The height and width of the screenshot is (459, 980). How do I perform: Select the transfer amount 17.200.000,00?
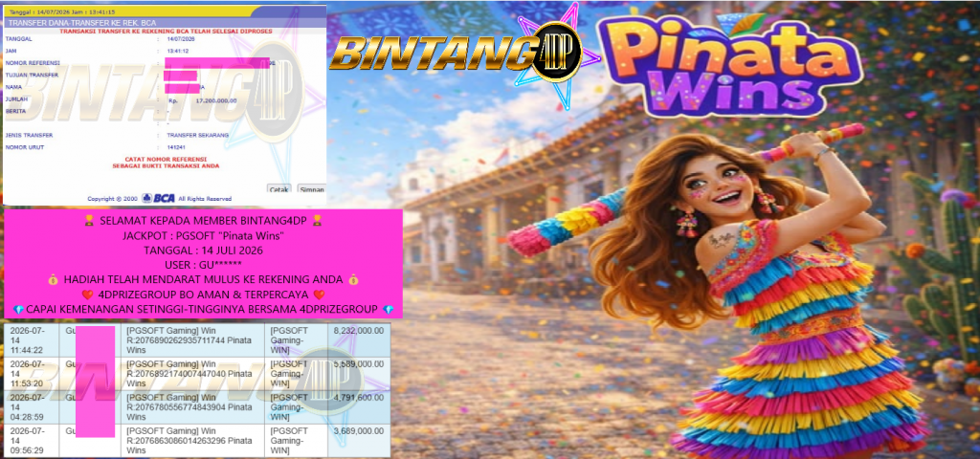coord(215,99)
